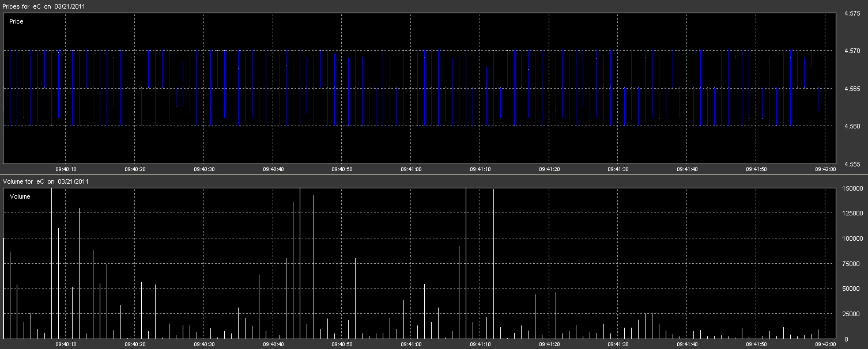The width and height of the screenshot is (868, 349).
Task: Click 09:41:10 on the volume chart time axis
Action: [x=480, y=344]
